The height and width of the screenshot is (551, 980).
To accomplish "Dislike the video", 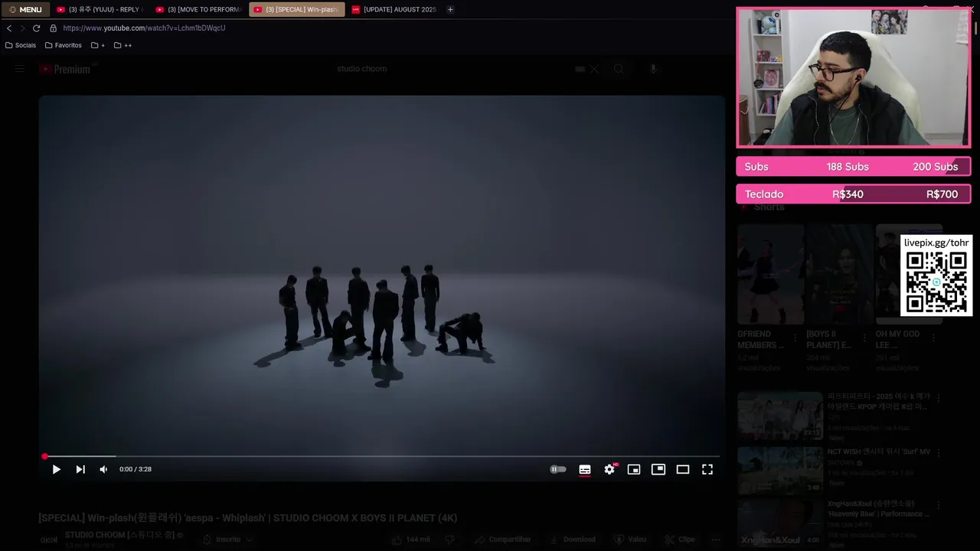I will click(449, 540).
